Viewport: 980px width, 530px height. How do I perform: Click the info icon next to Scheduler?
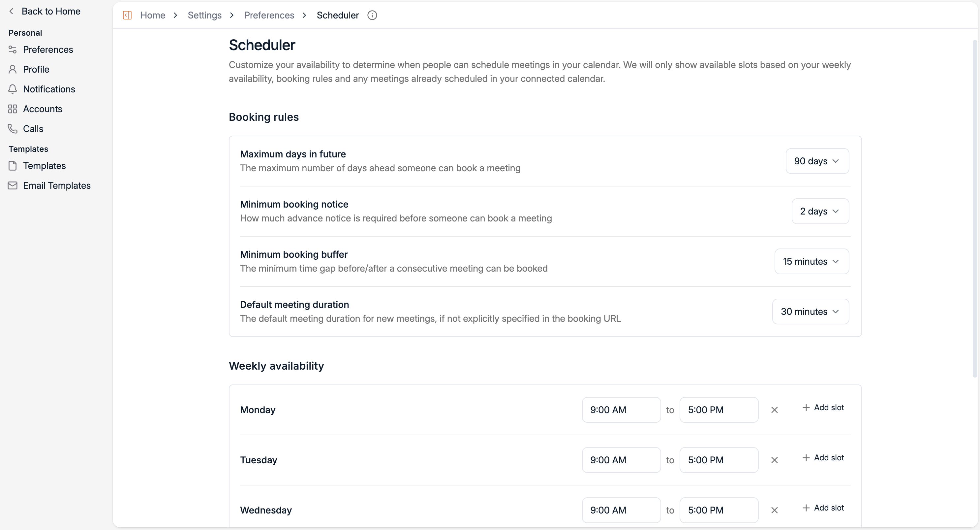coord(372,15)
